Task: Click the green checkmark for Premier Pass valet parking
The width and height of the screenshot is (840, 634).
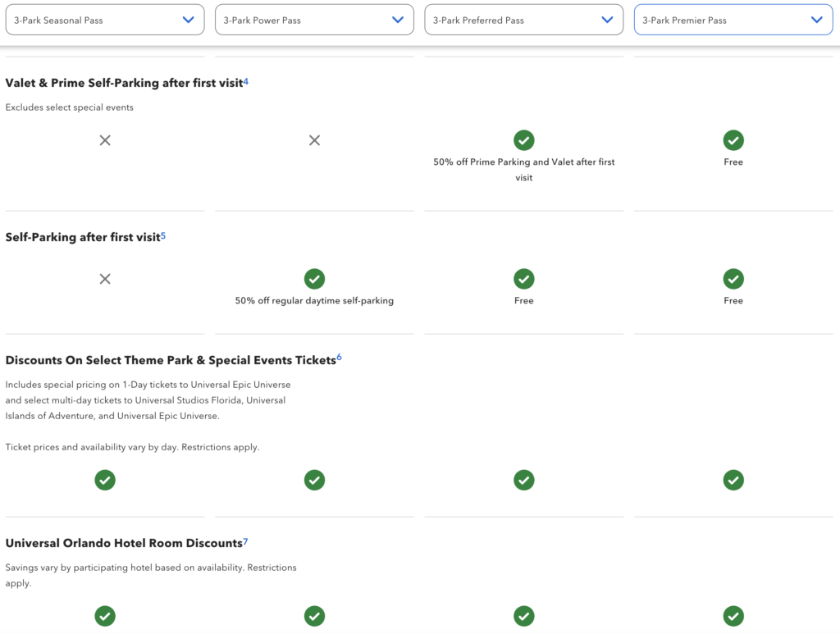Action: (x=733, y=140)
